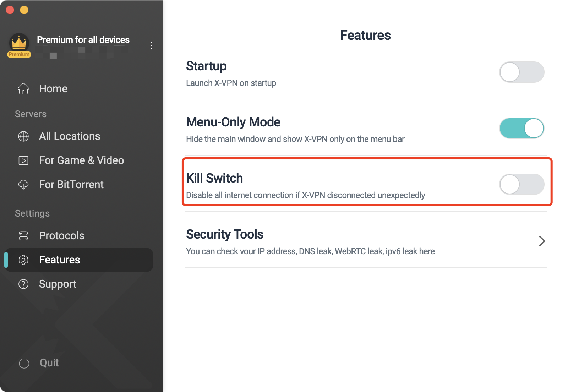Image resolution: width=568 pixels, height=392 pixels.
Task: Open Security Tools via the chevron arrow
Action: point(542,241)
